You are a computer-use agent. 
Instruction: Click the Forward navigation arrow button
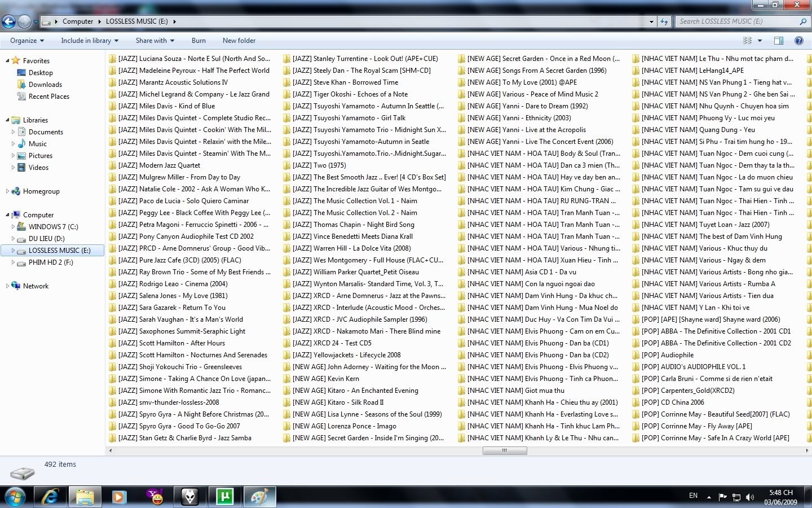24,21
